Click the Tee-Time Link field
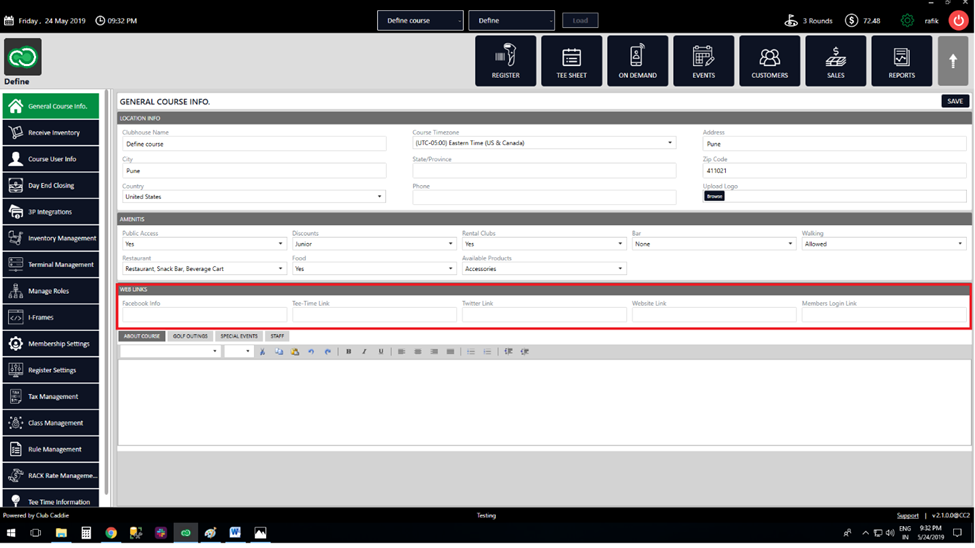The width and height of the screenshot is (975, 548). 374,315
